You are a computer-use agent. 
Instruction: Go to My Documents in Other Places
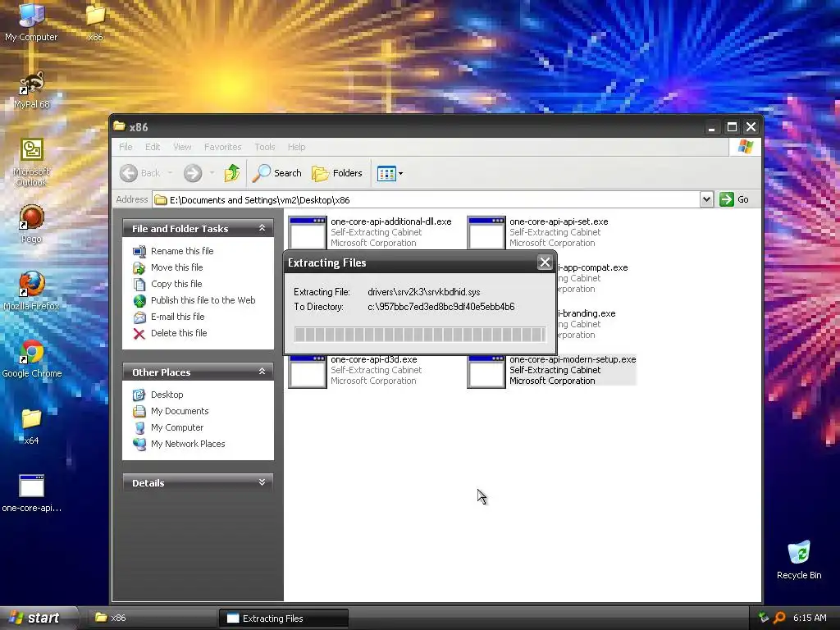coord(171,411)
